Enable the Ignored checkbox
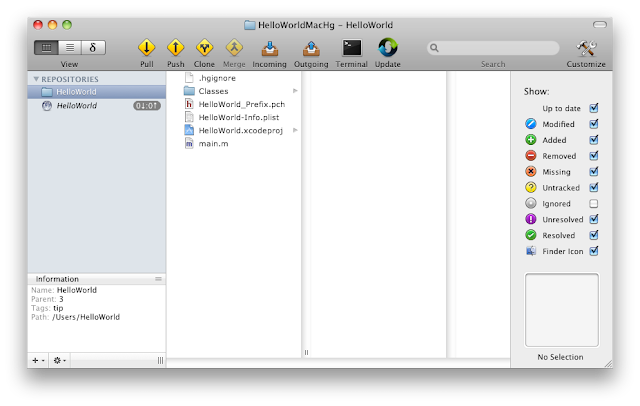This screenshot has width=640, height=406. point(594,203)
